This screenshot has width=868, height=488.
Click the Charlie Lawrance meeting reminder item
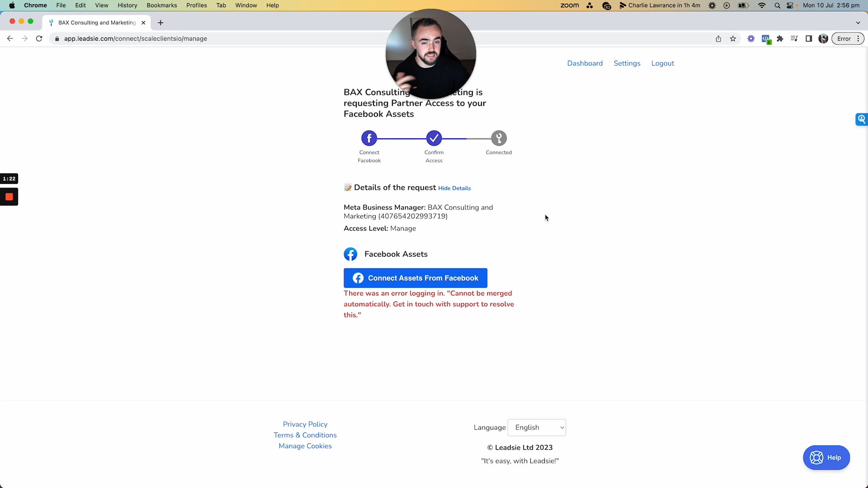[660, 5]
